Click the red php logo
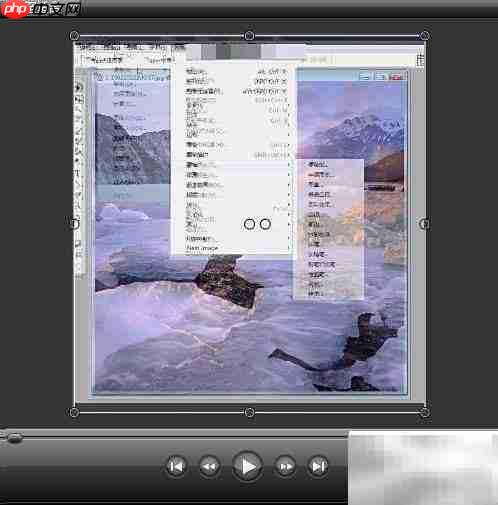The width and height of the screenshot is (498, 505). tap(14, 9)
